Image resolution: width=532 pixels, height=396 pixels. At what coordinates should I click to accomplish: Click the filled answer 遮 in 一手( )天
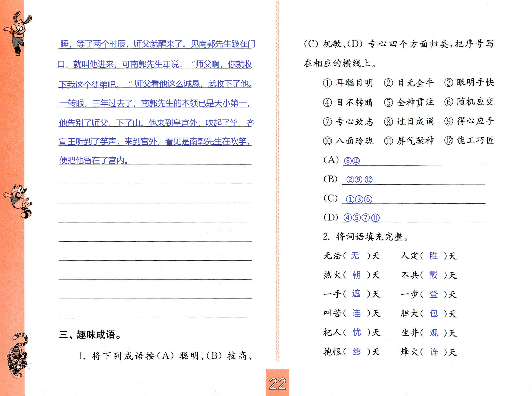coord(356,294)
